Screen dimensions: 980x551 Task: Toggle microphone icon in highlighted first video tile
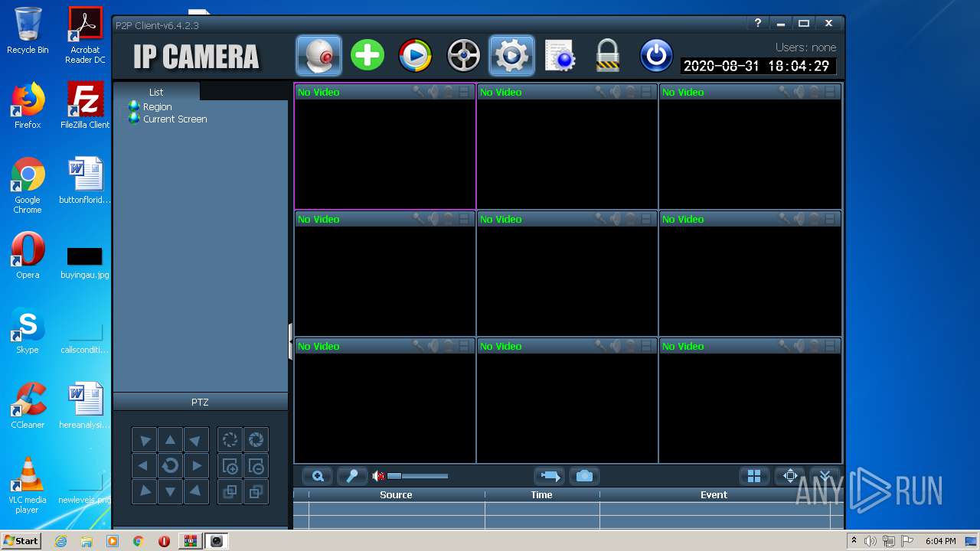[418, 92]
